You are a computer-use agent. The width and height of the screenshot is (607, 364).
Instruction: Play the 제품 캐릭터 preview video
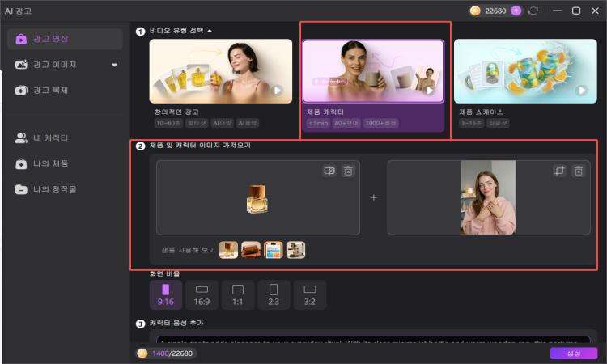point(428,91)
